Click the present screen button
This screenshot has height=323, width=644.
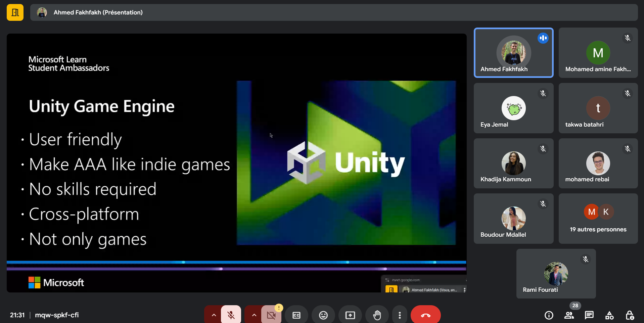[350, 315]
